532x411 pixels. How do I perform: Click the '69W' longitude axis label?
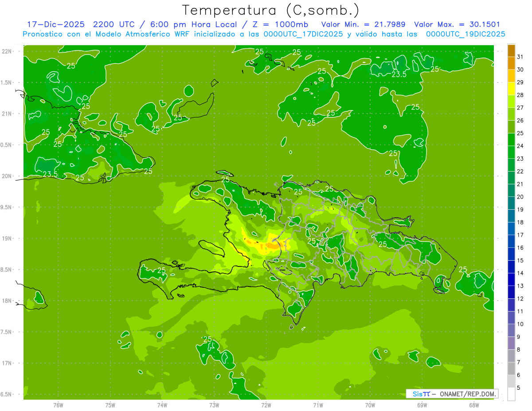point(422,405)
